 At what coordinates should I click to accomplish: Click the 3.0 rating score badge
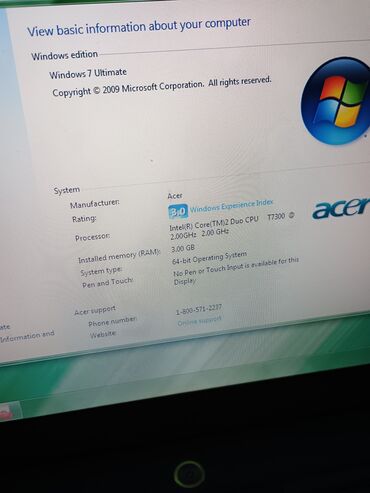coord(178,212)
